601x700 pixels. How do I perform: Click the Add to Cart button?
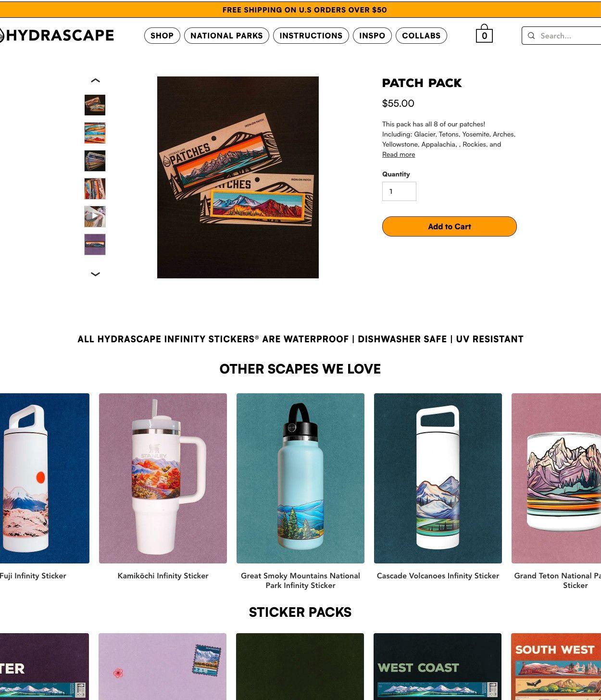coord(450,226)
